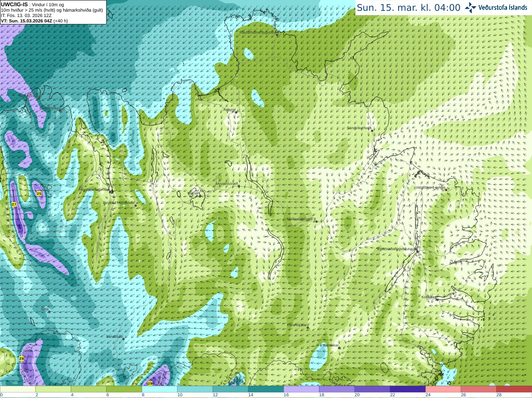Click the 10–12 m/s legend swatch

pyautogui.click(x=195, y=389)
